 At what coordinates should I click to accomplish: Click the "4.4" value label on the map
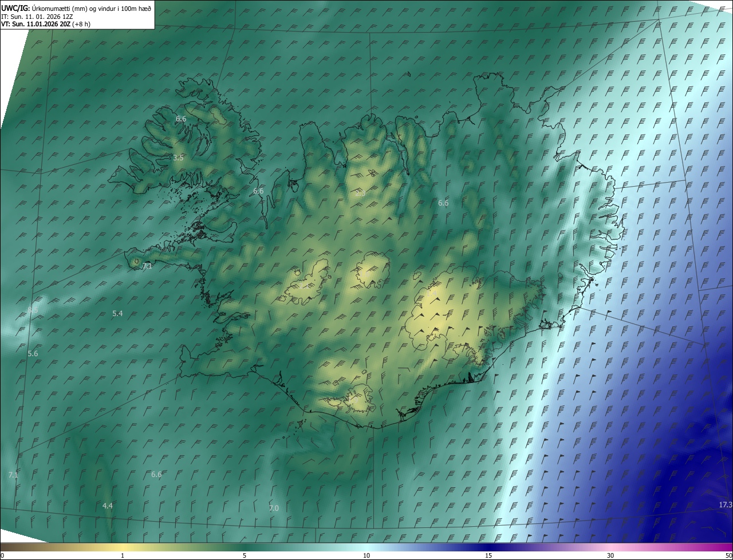point(108,506)
